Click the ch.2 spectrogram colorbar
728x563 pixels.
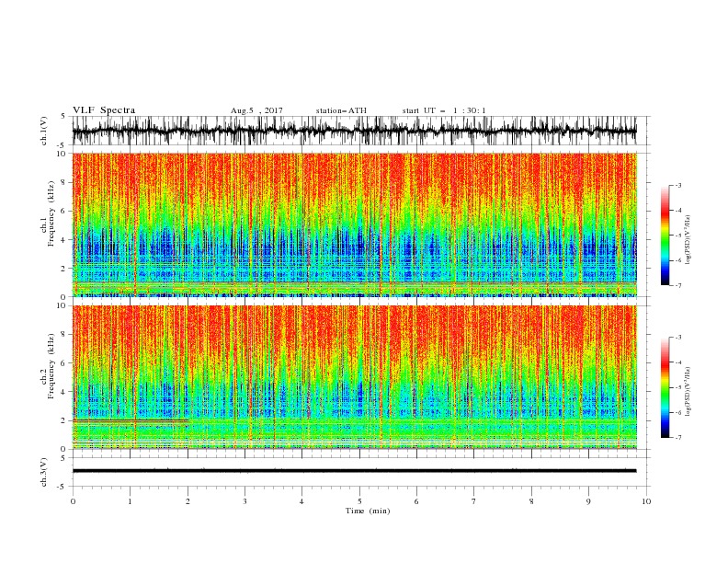pyautogui.click(x=665, y=387)
